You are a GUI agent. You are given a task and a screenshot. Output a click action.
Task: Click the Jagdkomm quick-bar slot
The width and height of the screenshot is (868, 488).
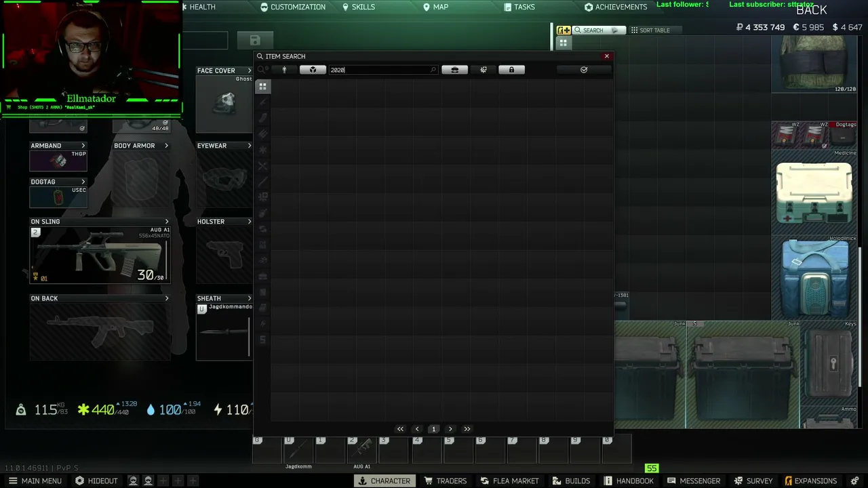point(298,449)
